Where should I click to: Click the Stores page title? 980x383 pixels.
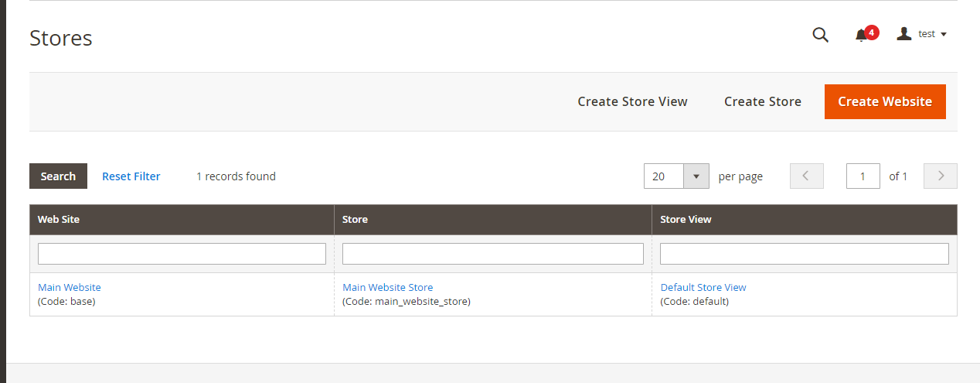point(61,38)
